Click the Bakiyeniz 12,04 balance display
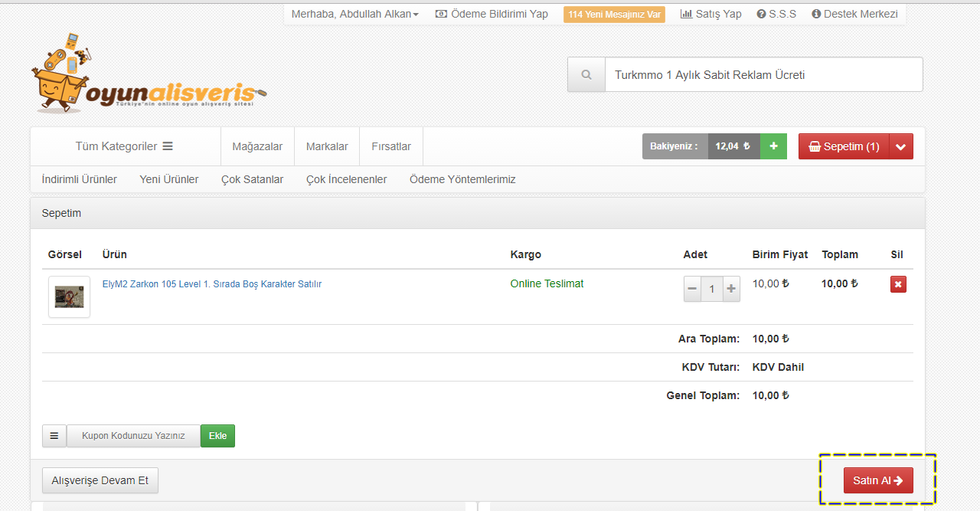This screenshot has height=511, width=980. pos(701,146)
